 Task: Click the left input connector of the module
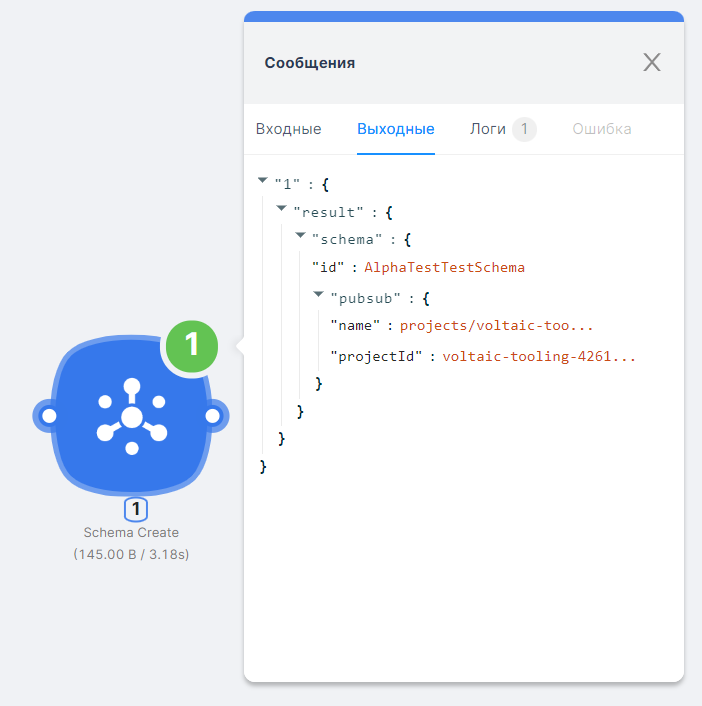pyautogui.click(x=48, y=416)
